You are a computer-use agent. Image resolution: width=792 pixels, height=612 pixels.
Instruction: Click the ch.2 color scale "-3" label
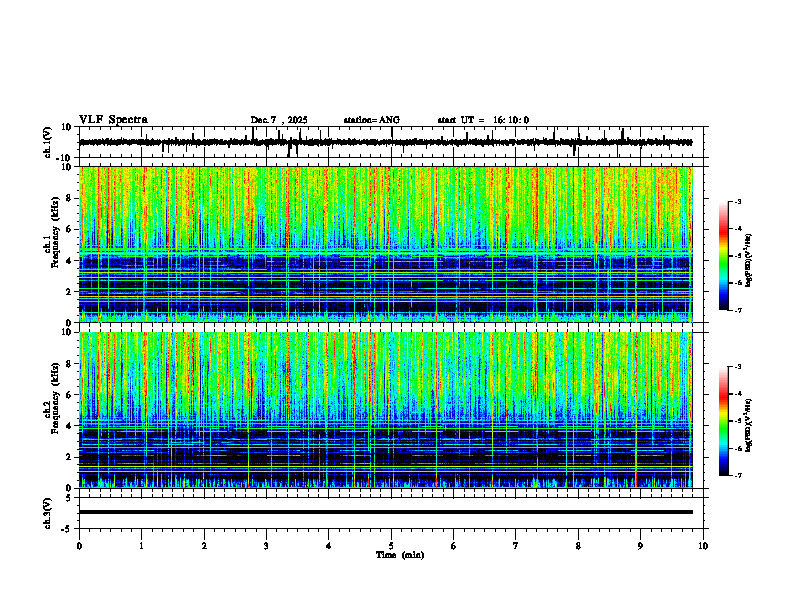pyautogui.click(x=738, y=367)
